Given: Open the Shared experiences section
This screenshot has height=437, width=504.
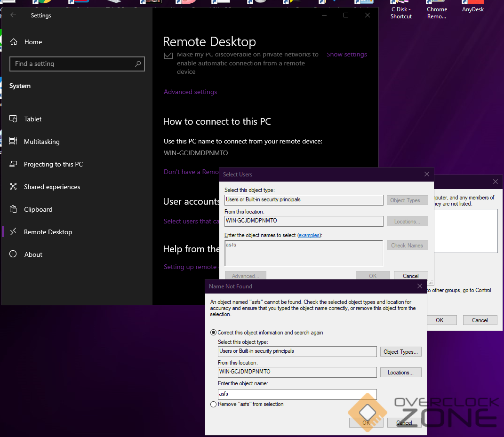Looking at the screenshot, I should (52, 187).
